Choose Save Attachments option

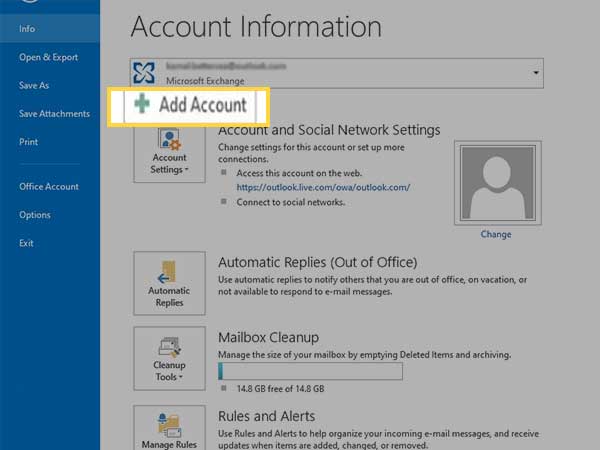[54, 114]
